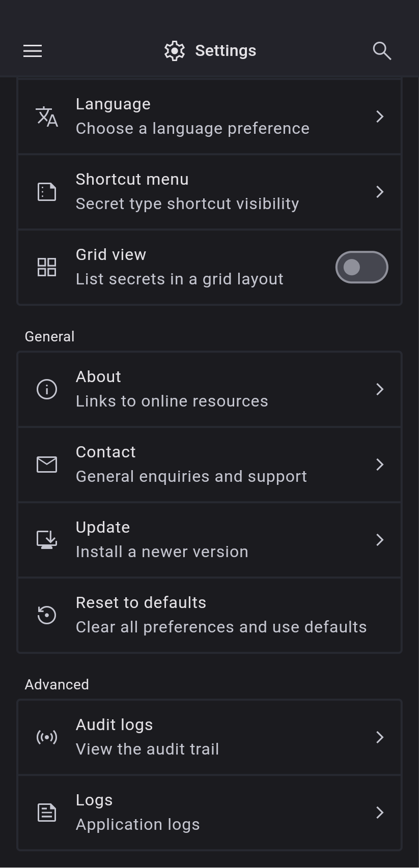Click the Settings title gear icon
The width and height of the screenshot is (419, 868).
coord(175,51)
